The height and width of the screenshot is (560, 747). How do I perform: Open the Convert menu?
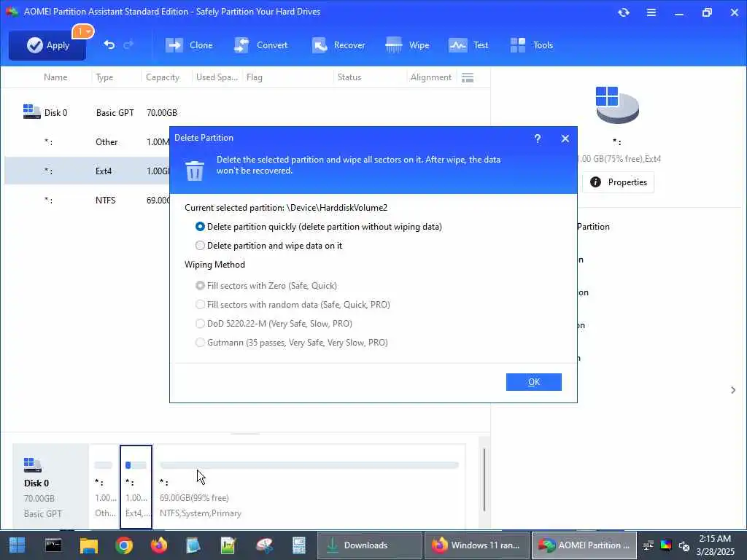point(260,45)
